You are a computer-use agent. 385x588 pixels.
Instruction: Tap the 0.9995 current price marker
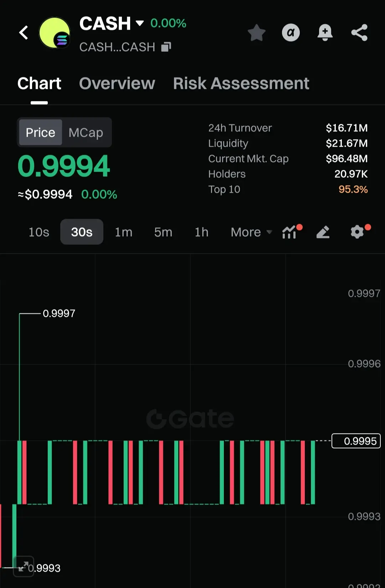356,441
